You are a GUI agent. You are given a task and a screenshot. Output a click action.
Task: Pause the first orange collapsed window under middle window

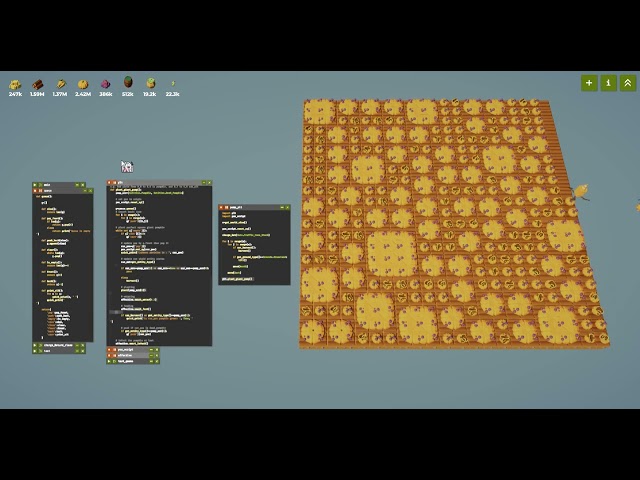point(115,350)
